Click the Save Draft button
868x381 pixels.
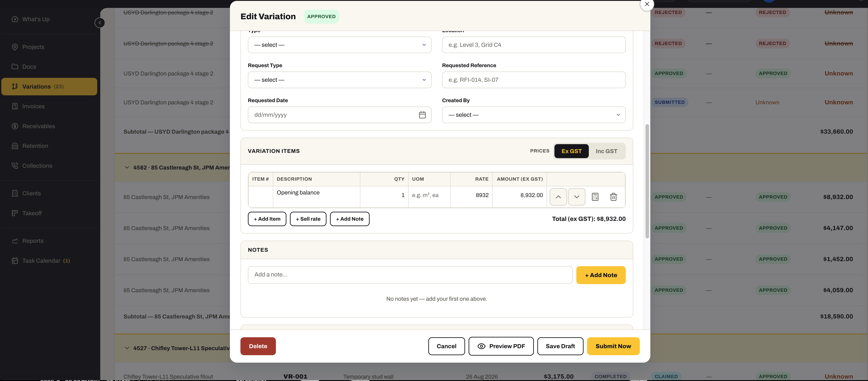coord(560,346)
